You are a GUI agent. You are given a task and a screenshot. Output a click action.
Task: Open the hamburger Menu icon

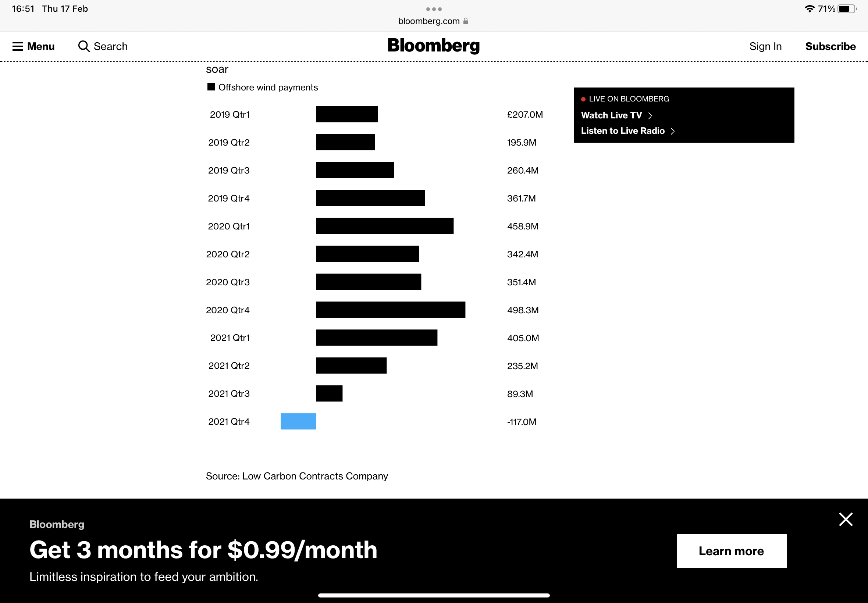point(17,46)
